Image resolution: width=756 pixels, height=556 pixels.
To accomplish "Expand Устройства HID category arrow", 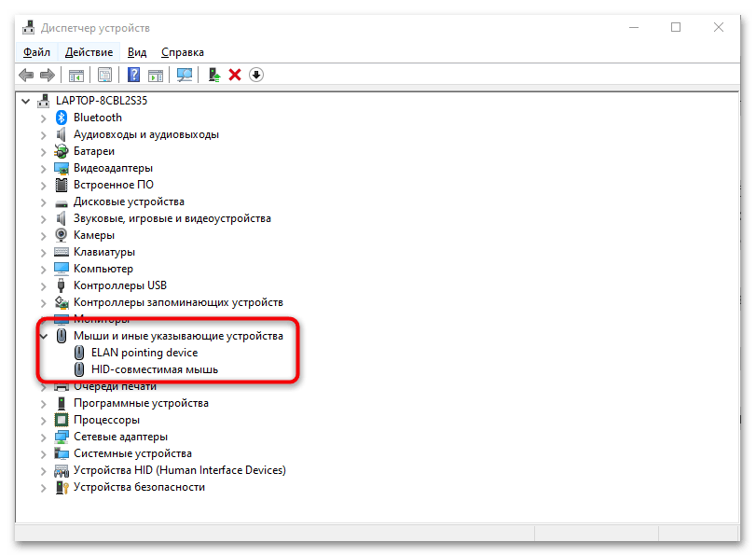I will click(x=44, y=470).
